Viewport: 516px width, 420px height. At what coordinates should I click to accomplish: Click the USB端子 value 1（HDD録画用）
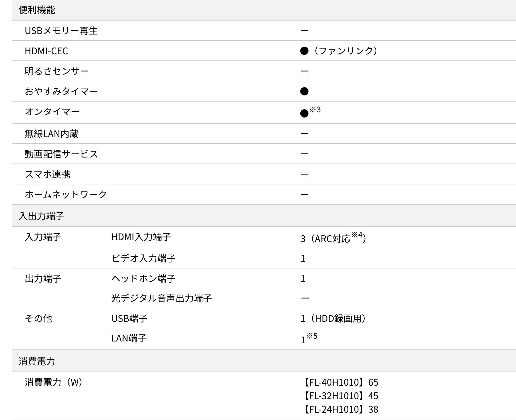pos(333,318)
